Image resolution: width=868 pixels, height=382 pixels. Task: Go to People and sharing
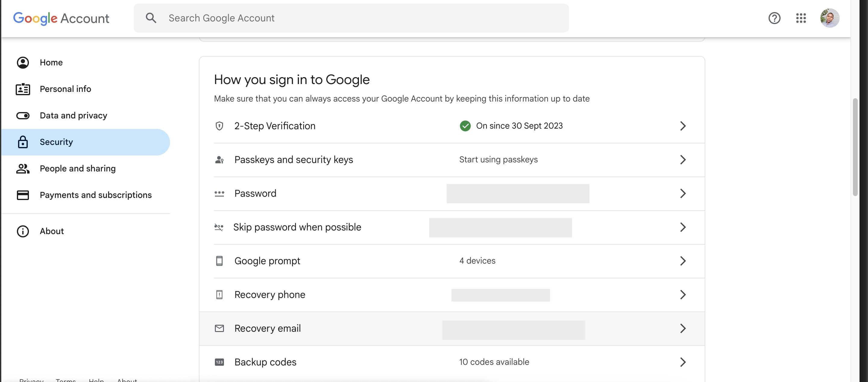pyautogui.click(x=77, y=168)
